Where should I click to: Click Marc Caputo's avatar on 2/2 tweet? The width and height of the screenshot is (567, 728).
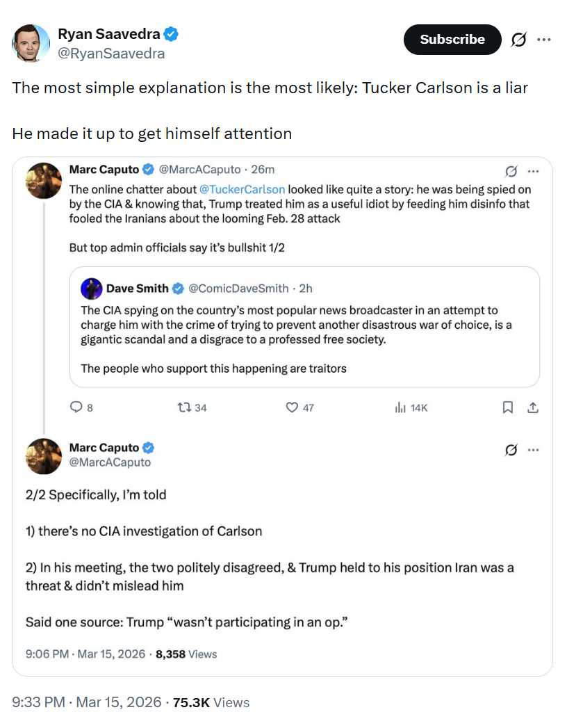point(44,456)
